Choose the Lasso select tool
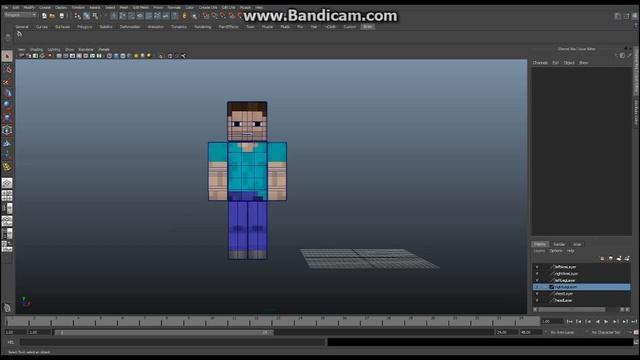This screenshot has width=640, height=360. pos(7,69)
